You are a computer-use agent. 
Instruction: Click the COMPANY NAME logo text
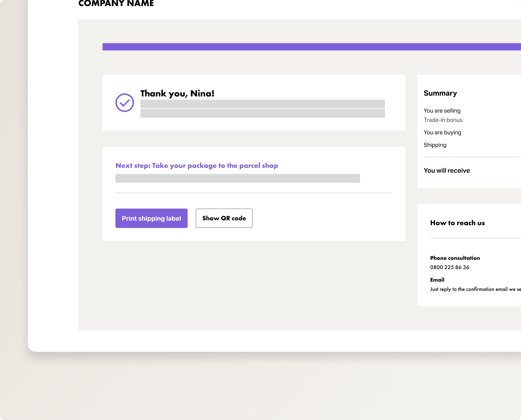click(x=116, y=3)
